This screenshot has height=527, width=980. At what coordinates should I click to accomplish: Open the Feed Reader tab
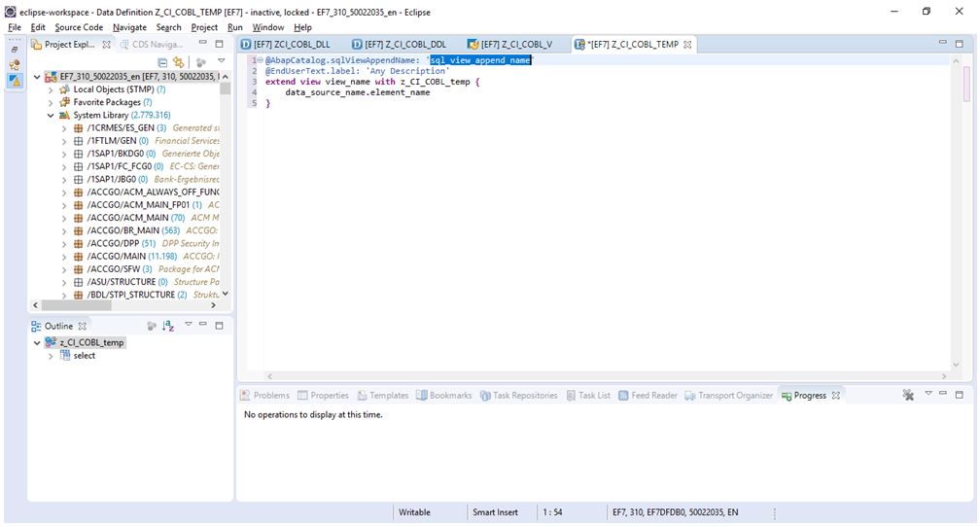click(x=647, y=396)
